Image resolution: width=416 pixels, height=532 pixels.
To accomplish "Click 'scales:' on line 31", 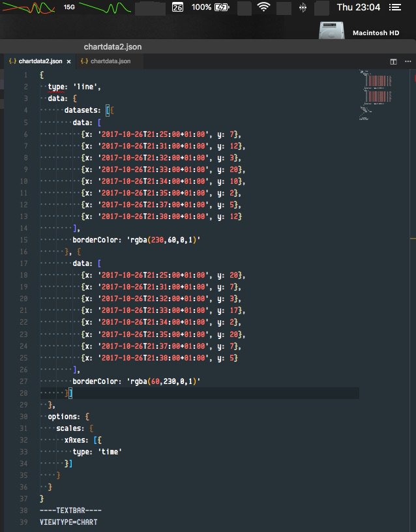I will [70, 428].
